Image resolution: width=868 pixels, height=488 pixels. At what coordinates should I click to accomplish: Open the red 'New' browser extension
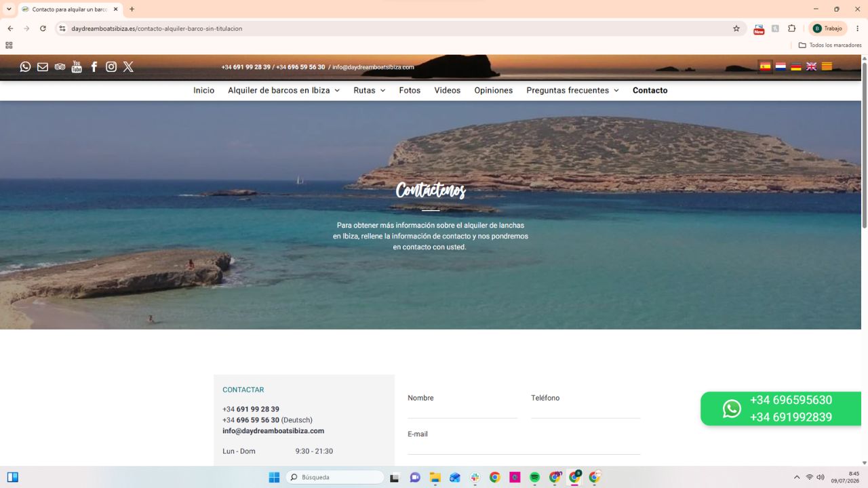(759, 28)
